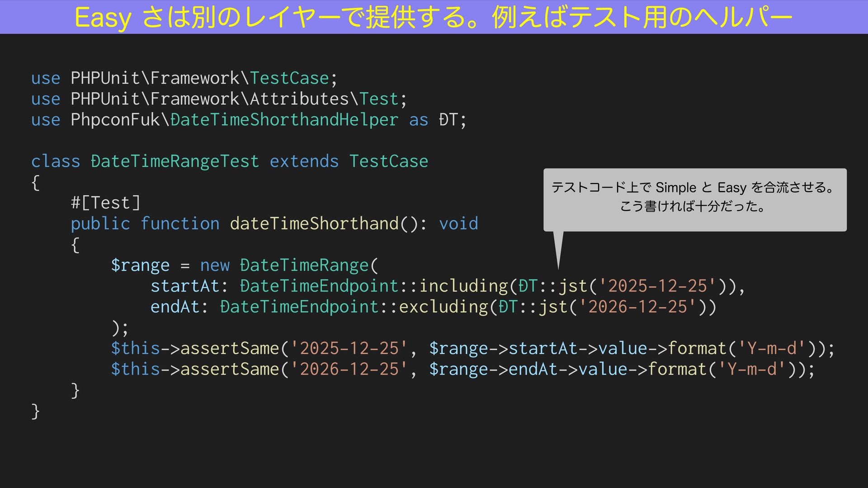Click the first assertSame call
868x488 pixels.
pyautogui.click(x=230, y=348)
